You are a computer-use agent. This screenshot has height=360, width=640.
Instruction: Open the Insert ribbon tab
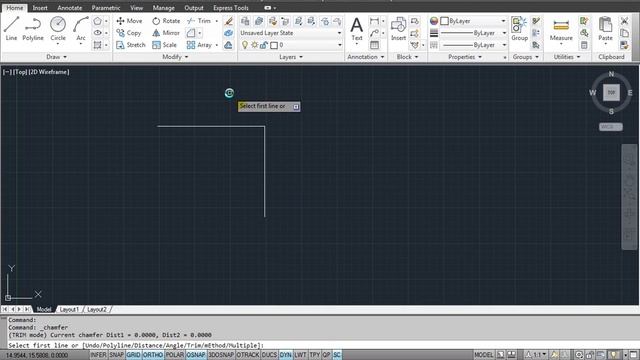tap(40, 8)
